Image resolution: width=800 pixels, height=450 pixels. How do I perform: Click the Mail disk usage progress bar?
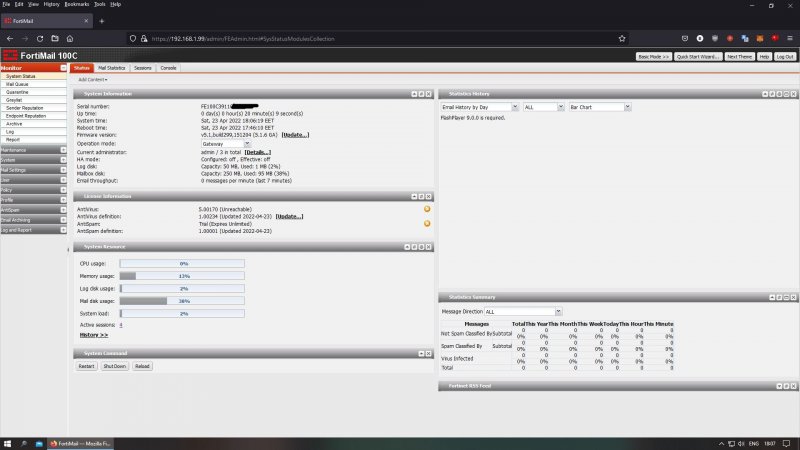click(x=182, y=301)
